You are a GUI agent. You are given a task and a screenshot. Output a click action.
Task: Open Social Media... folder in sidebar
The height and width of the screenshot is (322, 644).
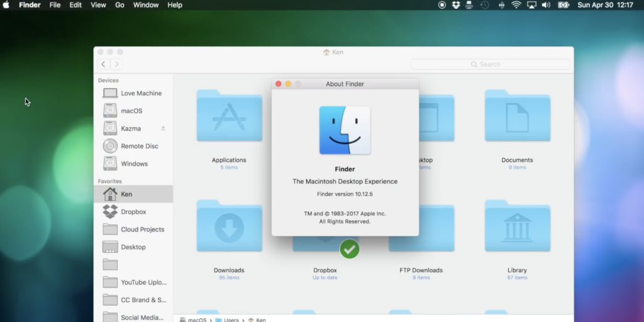(x=133, y=318)
